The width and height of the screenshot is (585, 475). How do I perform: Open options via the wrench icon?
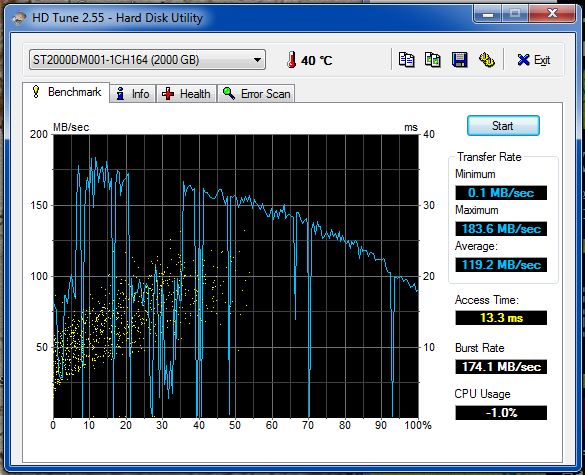tap(487, 60)
